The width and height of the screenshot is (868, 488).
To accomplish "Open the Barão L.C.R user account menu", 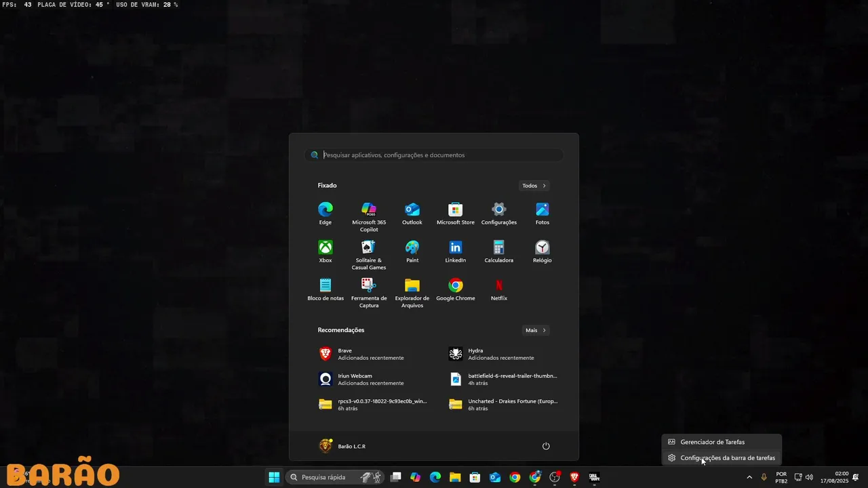I will pos(343,446).
